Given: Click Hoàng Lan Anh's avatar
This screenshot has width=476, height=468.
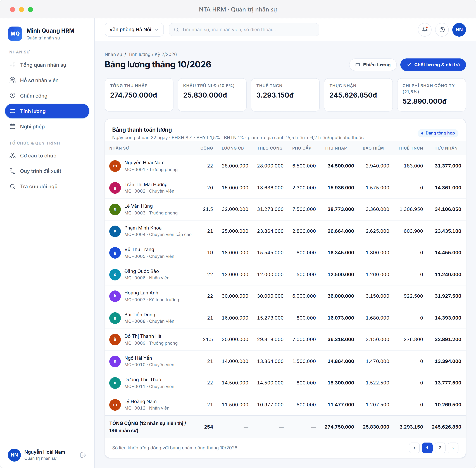Looking at the screenshot, I should 115,296.
